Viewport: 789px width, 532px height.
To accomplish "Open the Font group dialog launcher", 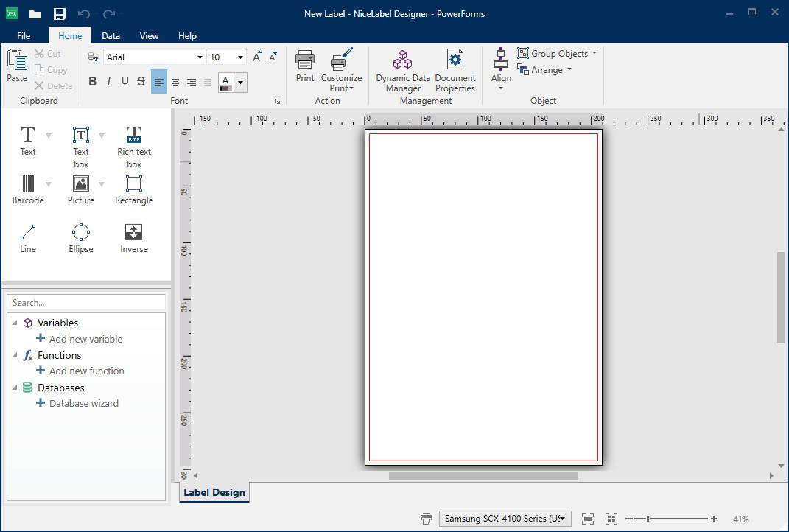I will coord(277,101).
